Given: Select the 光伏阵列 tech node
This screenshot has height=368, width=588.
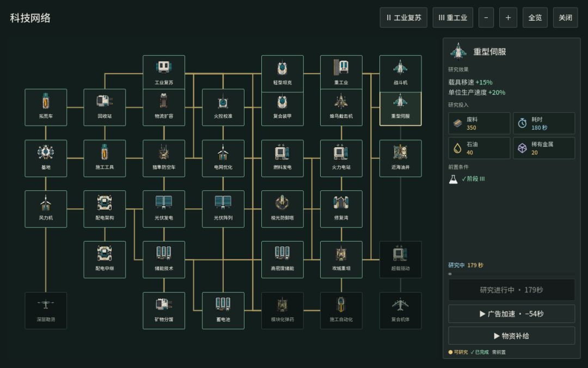Looking at the screenshot, I should [x=223, y=209].
